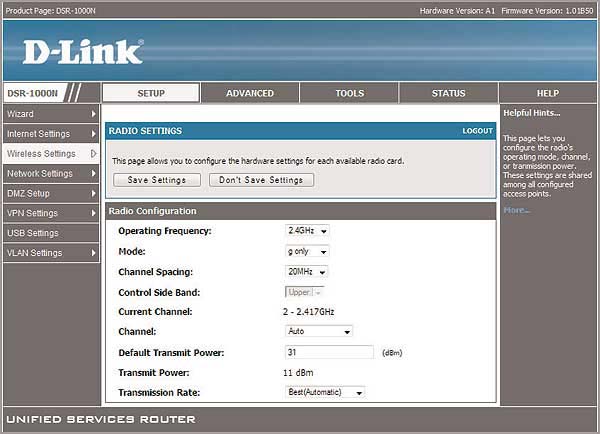
Task: Click the Transmission Rate label
Action: pyautogui.click(x=159, y=393)
